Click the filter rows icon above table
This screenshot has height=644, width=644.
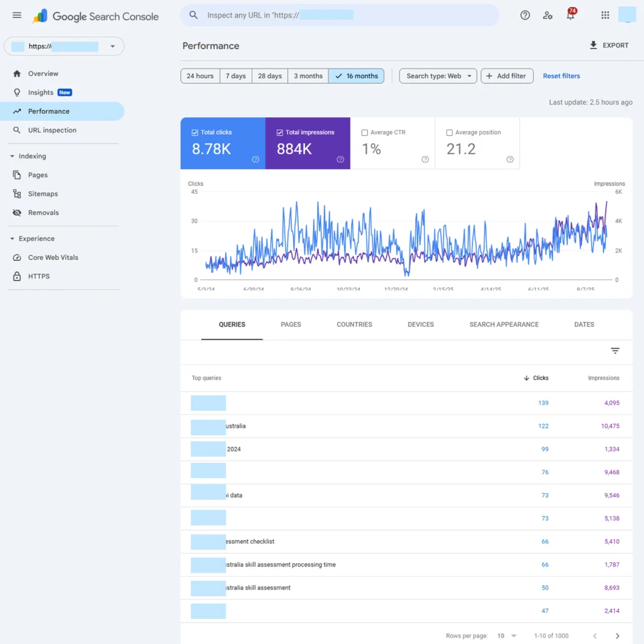pos(615,351)
